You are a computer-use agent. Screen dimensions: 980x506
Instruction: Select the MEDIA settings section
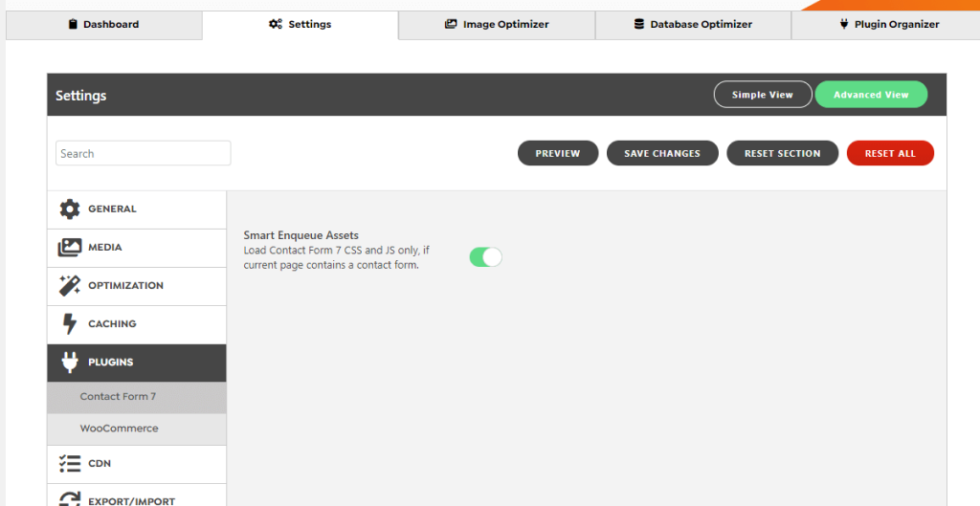[137, 248]
